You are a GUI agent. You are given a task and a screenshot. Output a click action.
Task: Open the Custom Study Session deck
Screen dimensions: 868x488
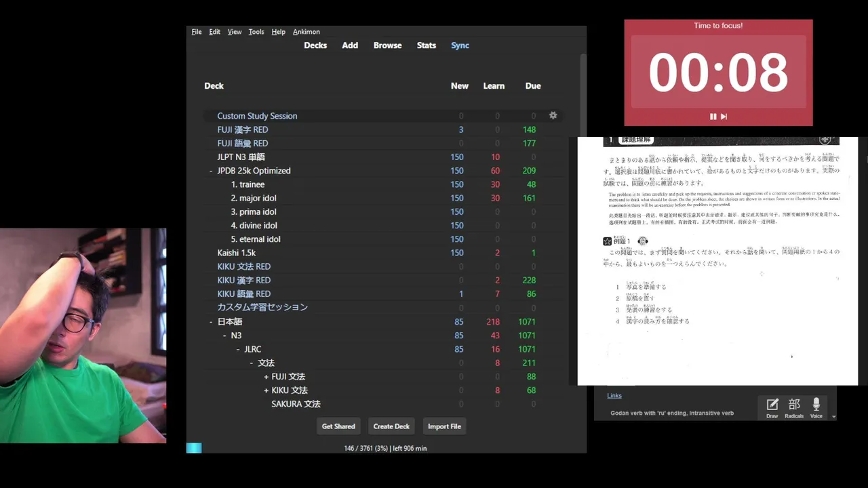257,116
